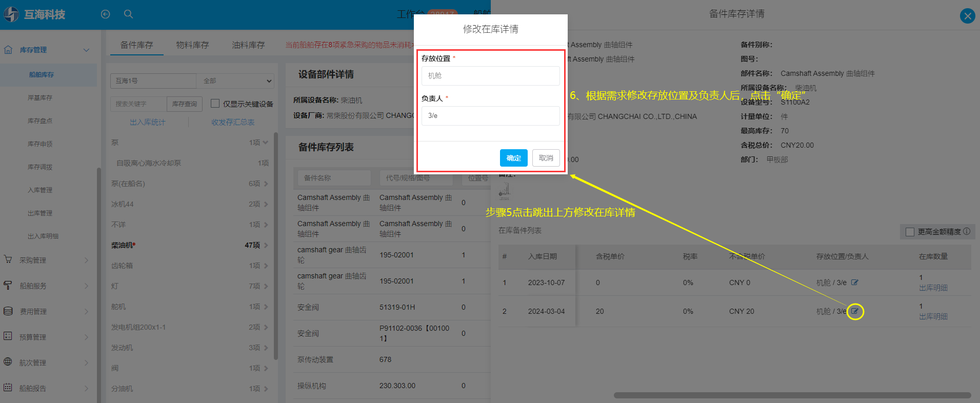Select the 齿轮箱 category row
This screenshot has width=980, height=403.
(x=190, y=266)
